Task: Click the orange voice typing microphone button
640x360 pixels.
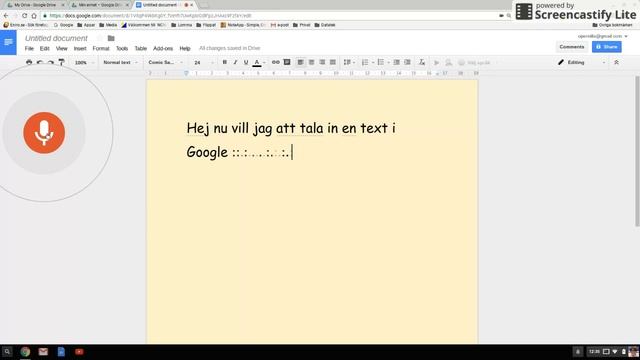Action: 44,133
